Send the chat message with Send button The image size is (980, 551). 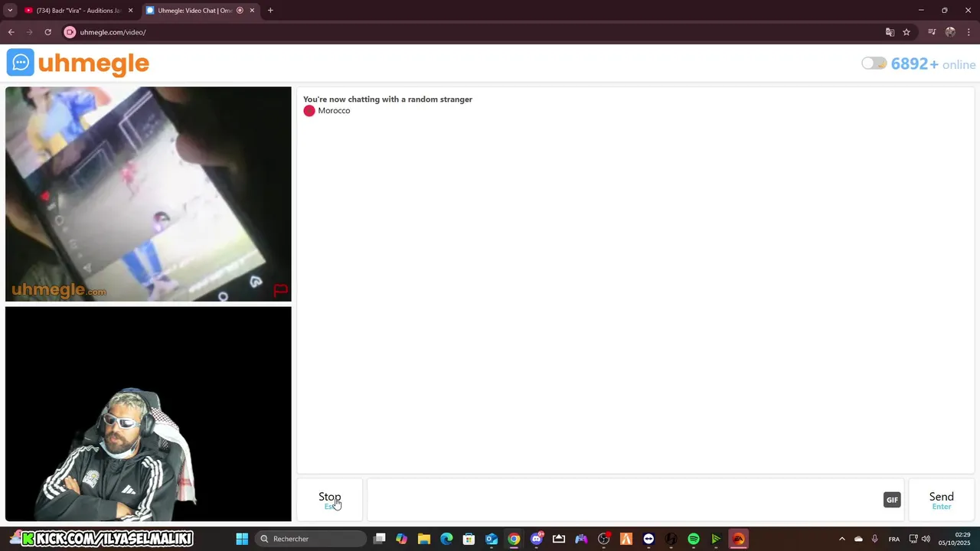coord(941,500)
